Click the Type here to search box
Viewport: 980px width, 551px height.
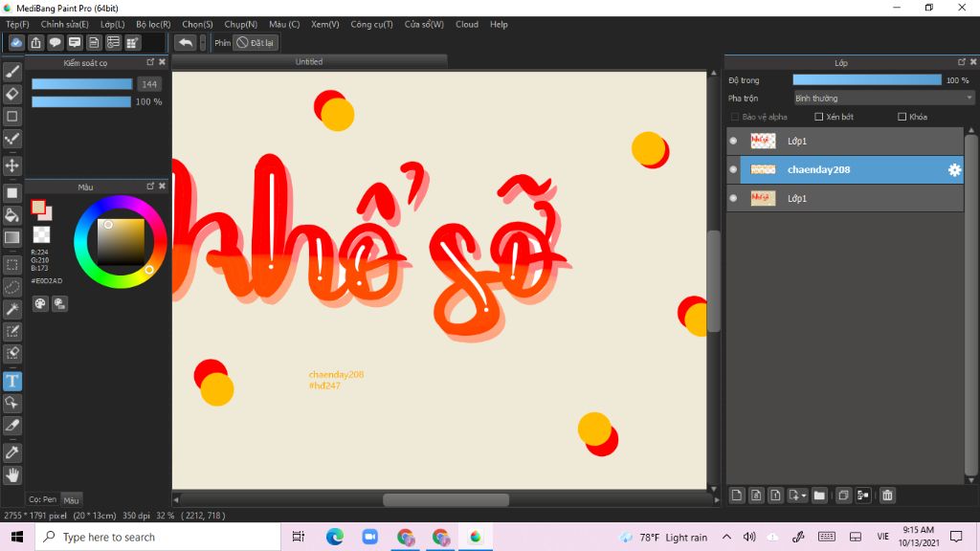[x=158, y=537]
